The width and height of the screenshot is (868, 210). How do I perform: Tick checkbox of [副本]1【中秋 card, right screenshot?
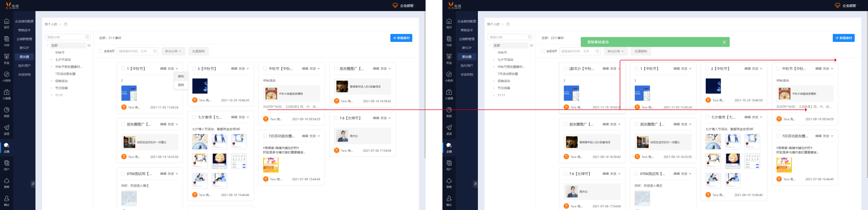[565, 69]
